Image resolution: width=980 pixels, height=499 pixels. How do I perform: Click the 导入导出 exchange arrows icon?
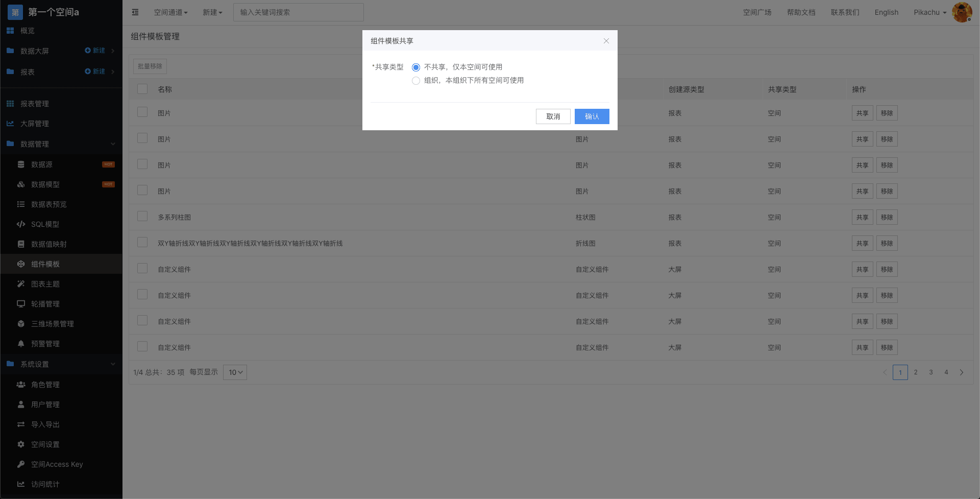point(21,424)
